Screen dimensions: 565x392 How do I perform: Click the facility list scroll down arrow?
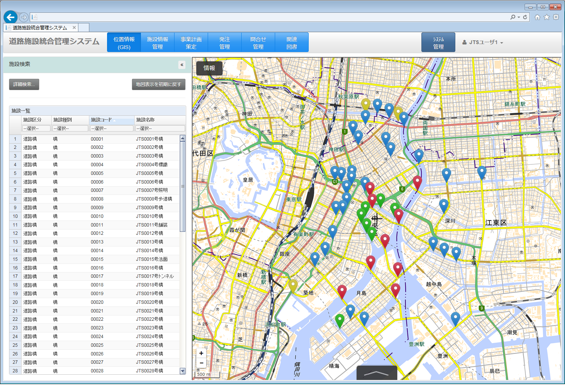click(x=183, y=371)
